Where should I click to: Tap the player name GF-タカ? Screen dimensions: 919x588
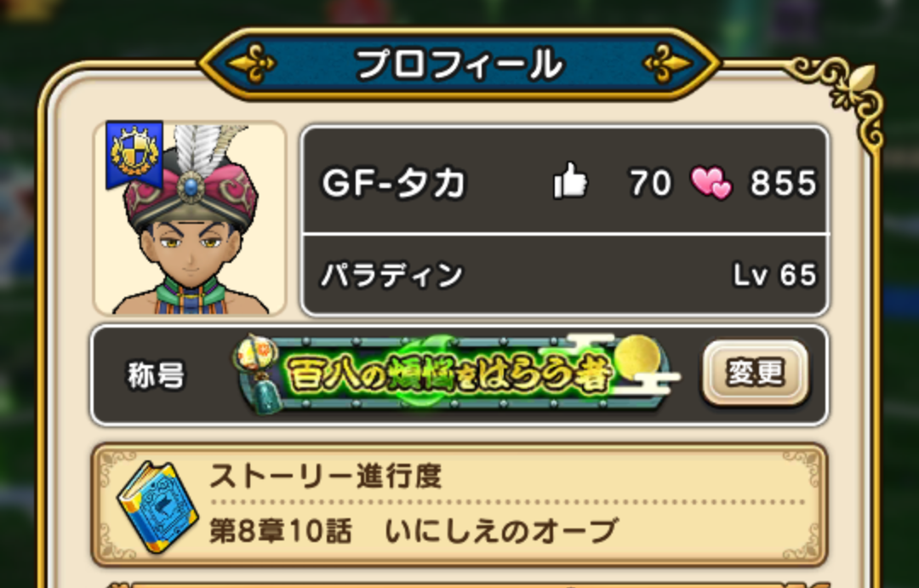pos(394,182)
